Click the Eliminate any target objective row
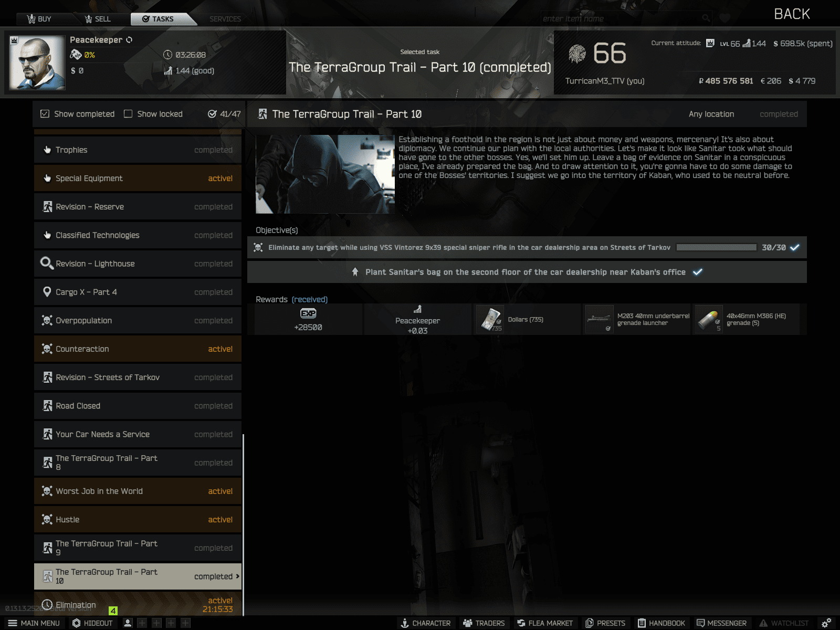The image size is (840, 630). 527,247
